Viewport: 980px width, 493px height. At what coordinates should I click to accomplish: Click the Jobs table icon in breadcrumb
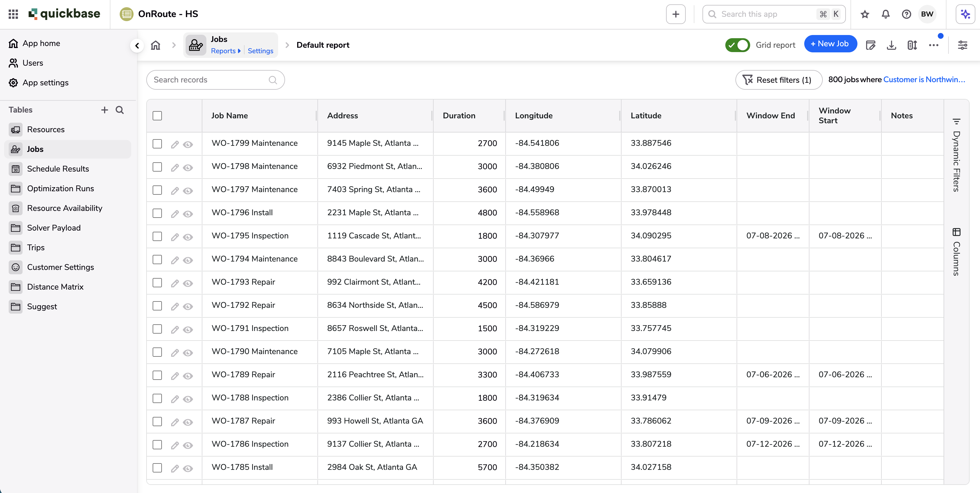pyautogui.click(x=195, y=45)
